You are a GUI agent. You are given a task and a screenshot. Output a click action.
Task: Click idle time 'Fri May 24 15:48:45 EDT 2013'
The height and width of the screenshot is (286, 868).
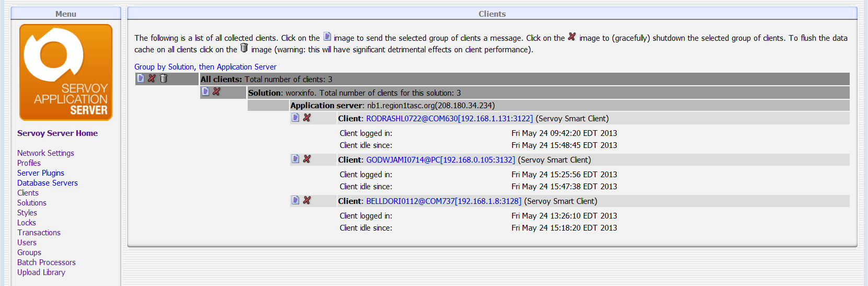point(564,145)
